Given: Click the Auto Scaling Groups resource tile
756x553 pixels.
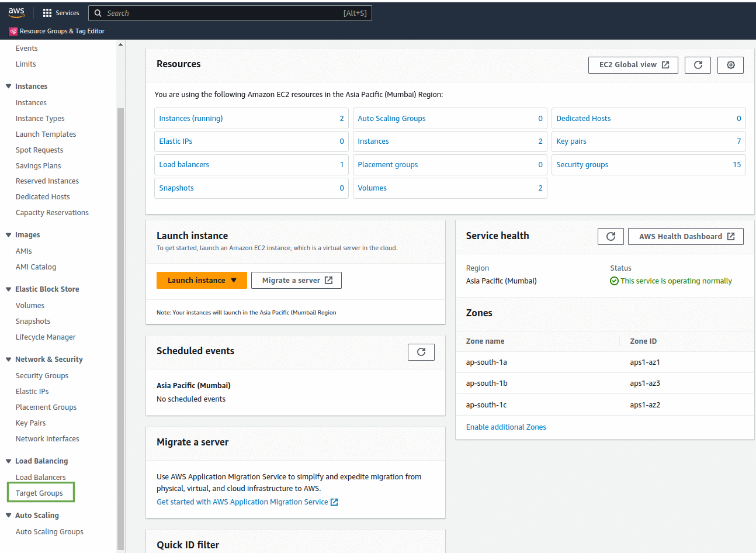Looking at the screenshot, I should [450, 118].
